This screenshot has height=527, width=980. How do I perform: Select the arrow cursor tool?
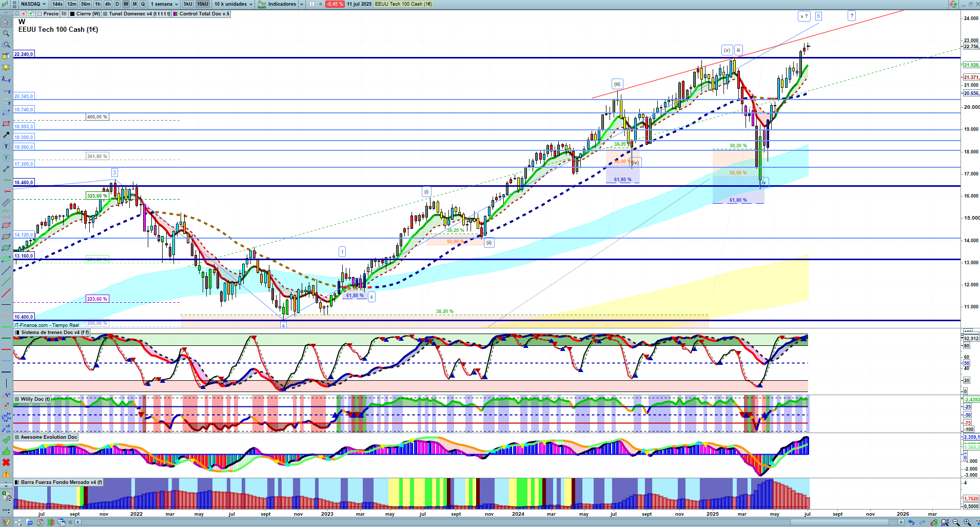(6, 22)
